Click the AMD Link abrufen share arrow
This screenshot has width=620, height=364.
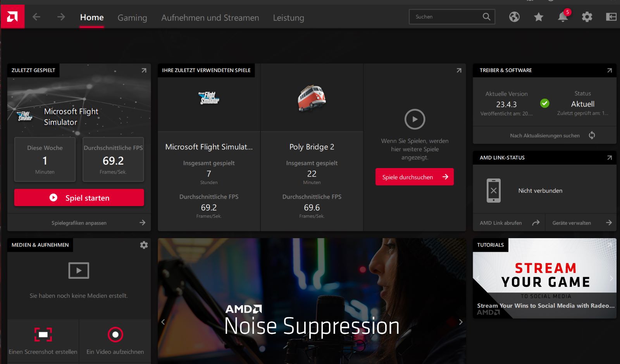coord(536,223)
